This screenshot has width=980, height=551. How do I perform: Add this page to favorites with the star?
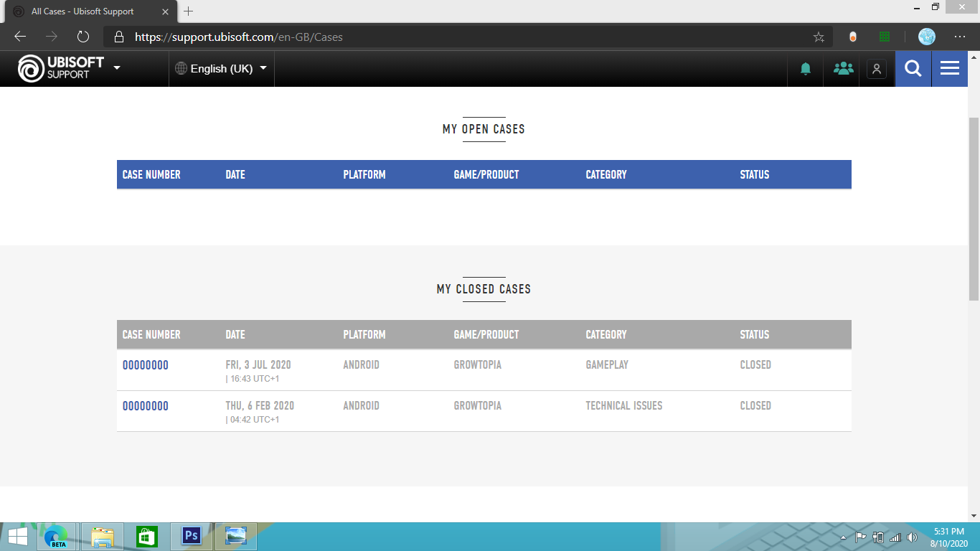819,37
